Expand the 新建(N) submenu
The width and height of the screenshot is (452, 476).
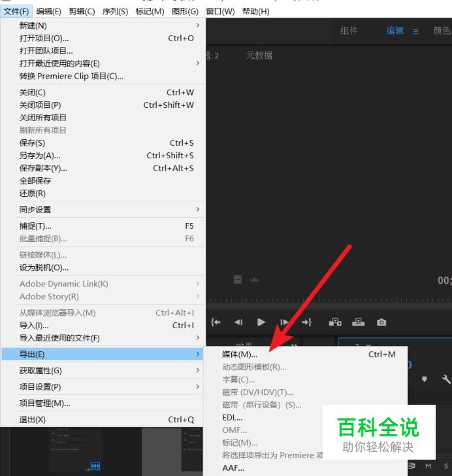point(103,25)
